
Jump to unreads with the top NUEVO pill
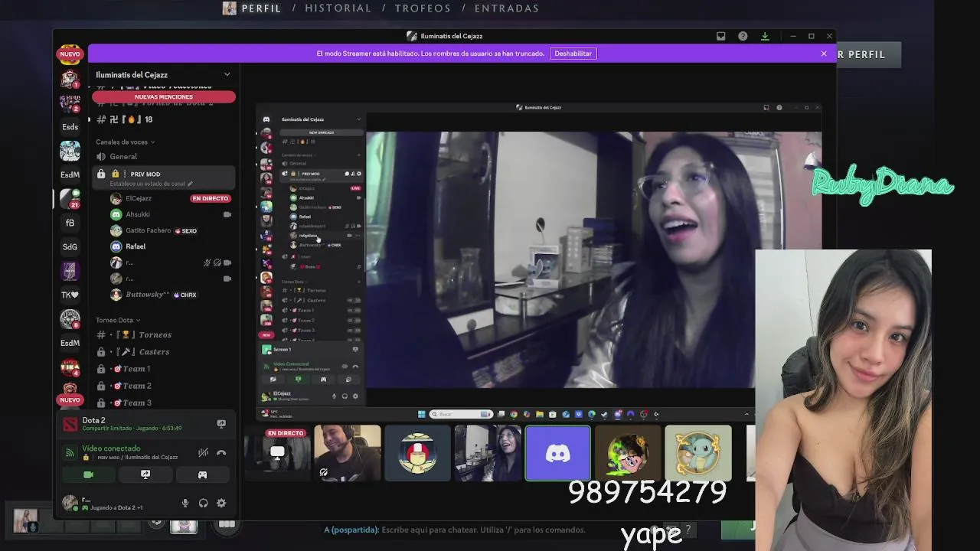pyautogui.click(x=70, y=54)
